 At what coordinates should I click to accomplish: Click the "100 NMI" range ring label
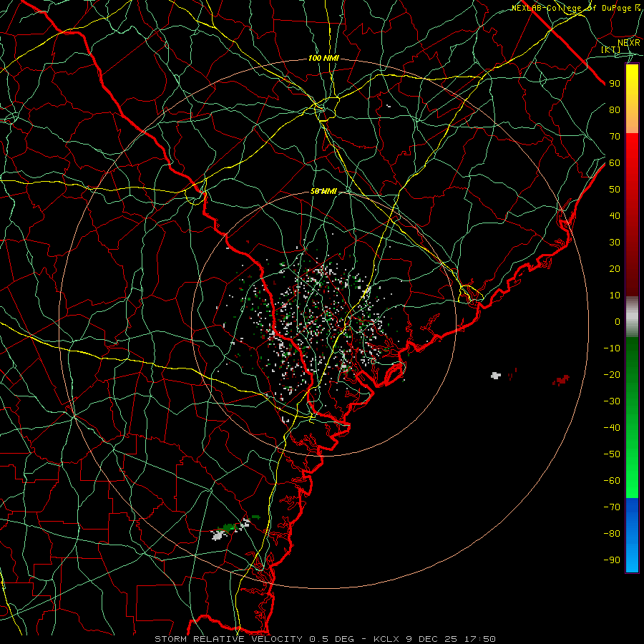pyautogui.click(x=323, y=59)
